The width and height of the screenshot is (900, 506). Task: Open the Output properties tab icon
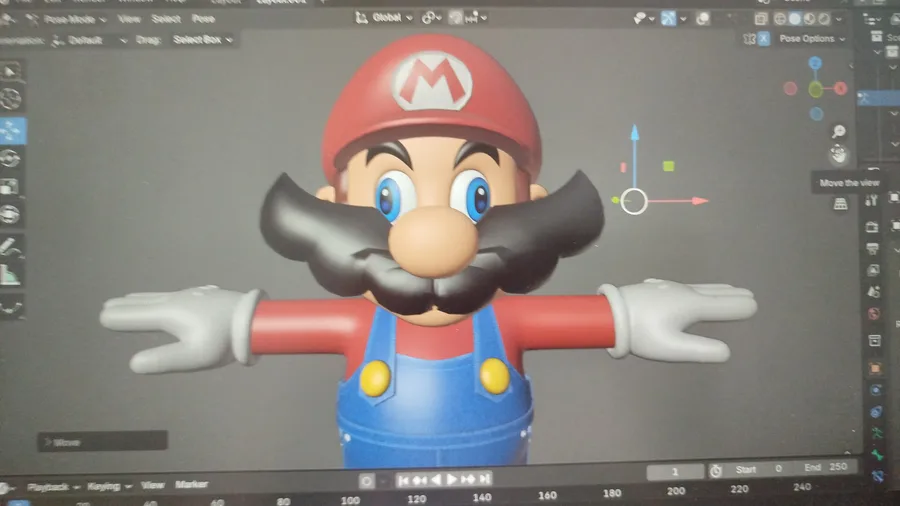click(872, 248)
